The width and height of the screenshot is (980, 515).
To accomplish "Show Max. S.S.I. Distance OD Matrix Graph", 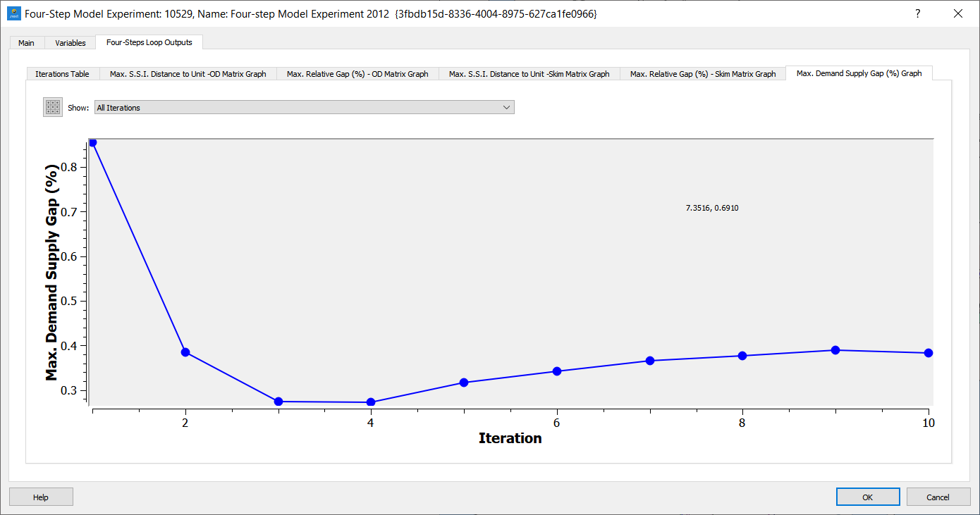I will pyautogui.click(x=188, y=74).
